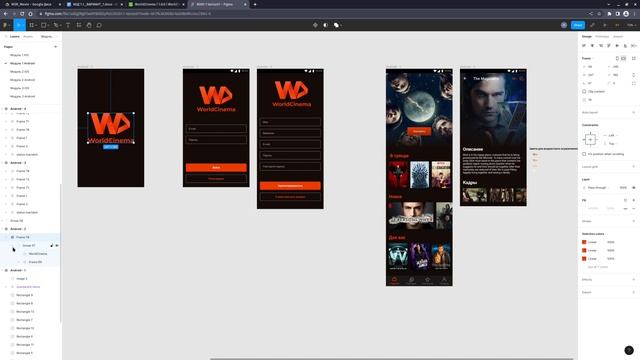Click third Linear selection color swatch
This screenshot has width=640, height=360.
(x=584, y=258)
